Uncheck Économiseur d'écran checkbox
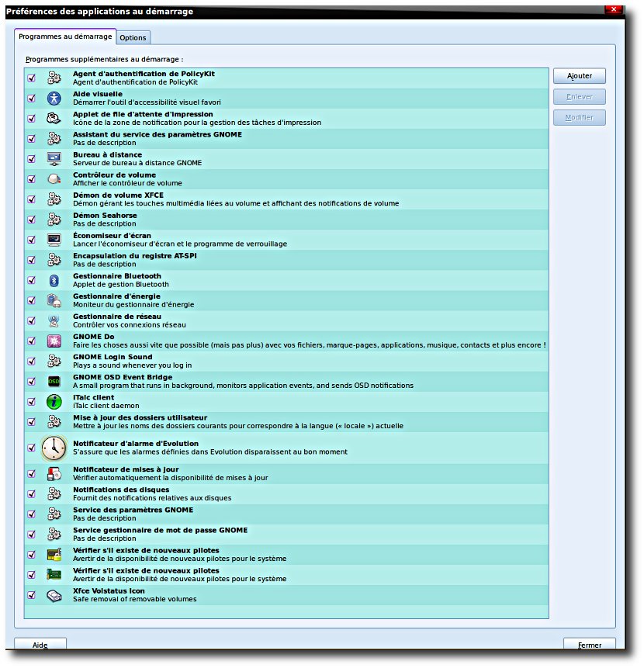 [32, 240]
